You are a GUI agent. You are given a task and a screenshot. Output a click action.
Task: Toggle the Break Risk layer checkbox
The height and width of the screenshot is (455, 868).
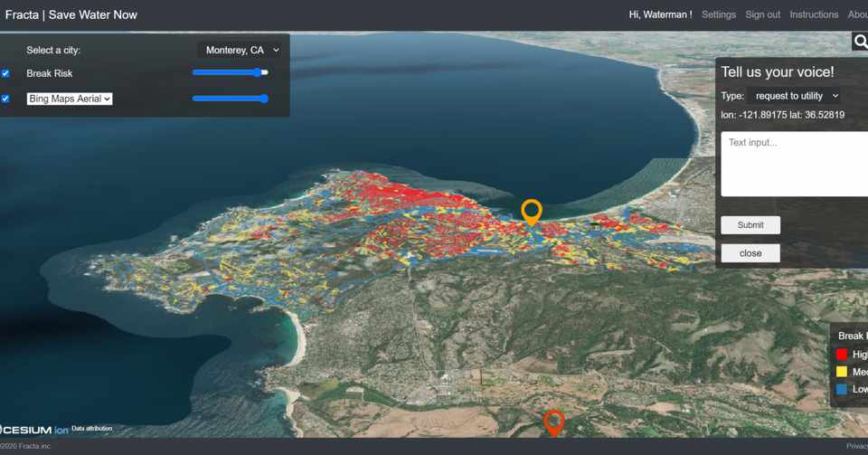(5, 73)
